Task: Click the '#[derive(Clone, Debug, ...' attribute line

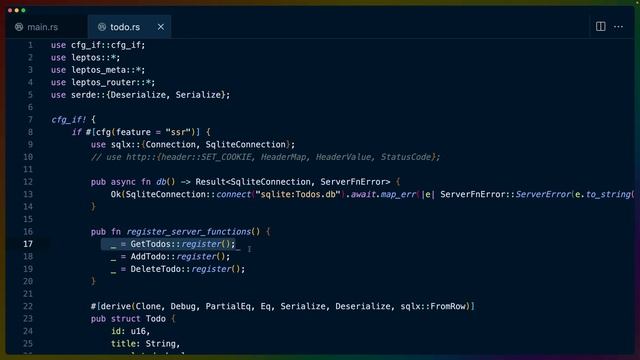Action: click(283, 306)
